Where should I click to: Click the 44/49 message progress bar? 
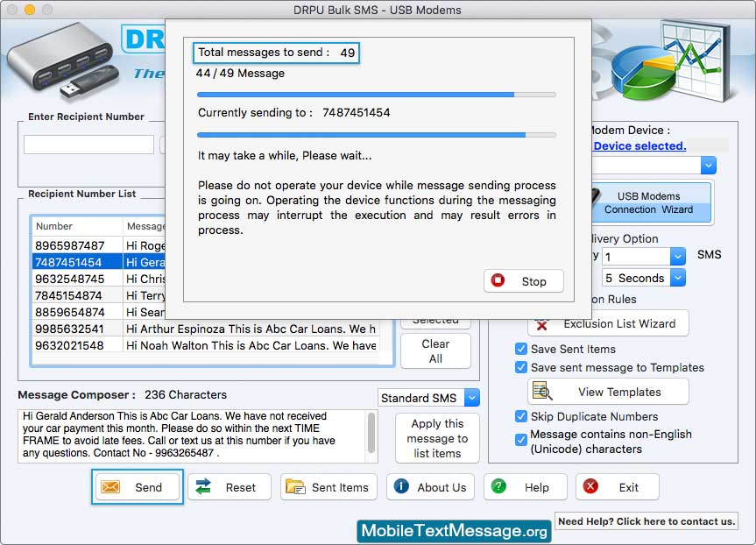coord(377,95)
